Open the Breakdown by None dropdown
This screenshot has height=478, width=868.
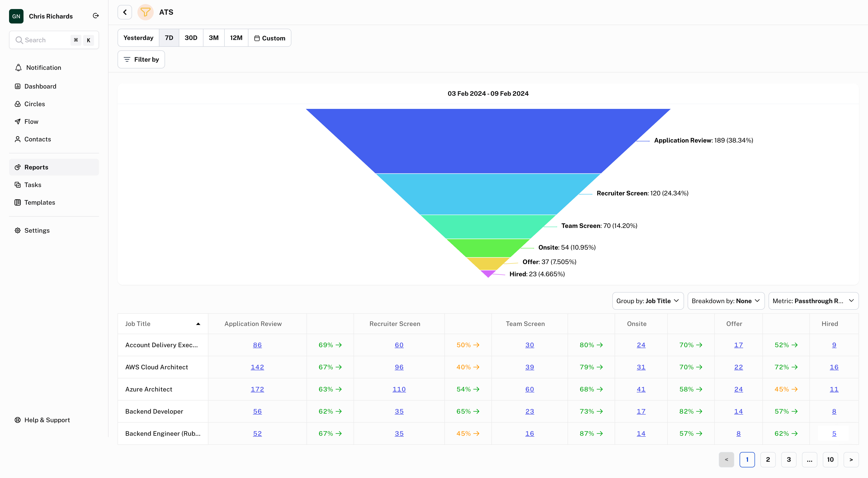click(726, 301)
